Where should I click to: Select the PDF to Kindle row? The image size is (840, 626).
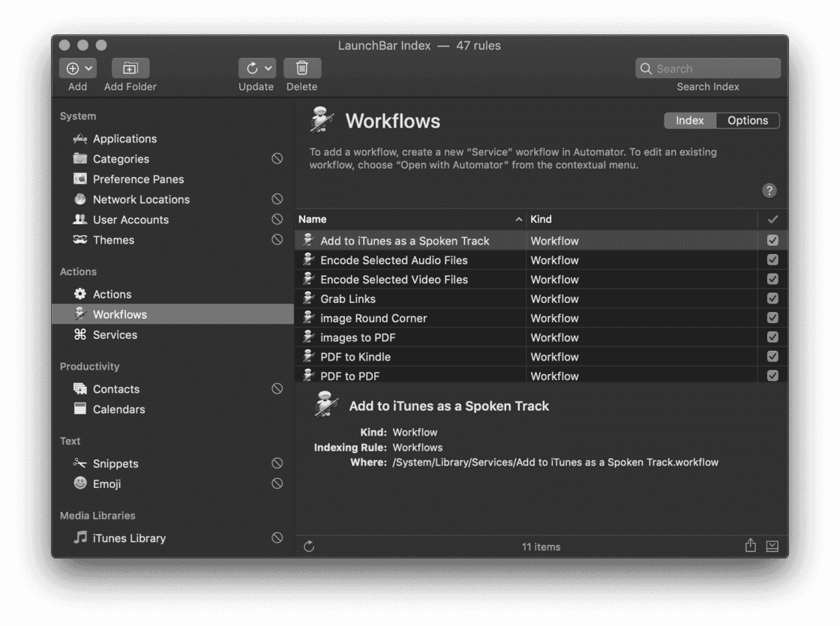pyautogui.click(x=541, y=357)
